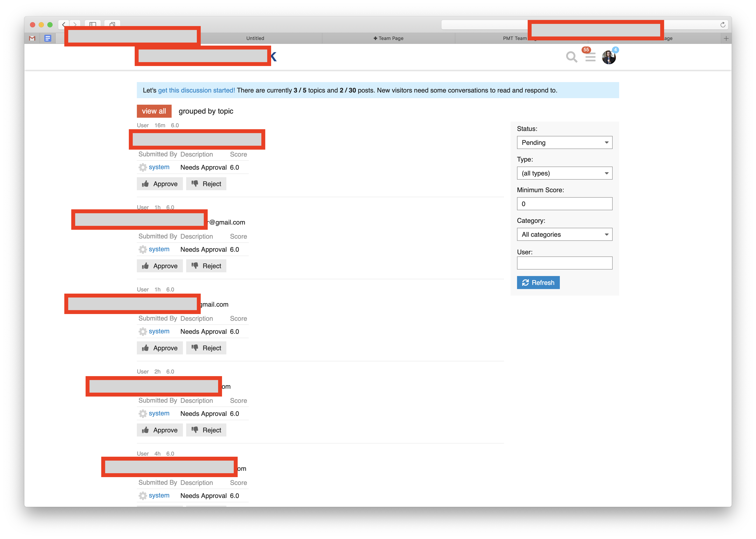The width and height of the screenshot is (756, 539).
Task: Reject the 2h pending user
Action: point(206,430)
